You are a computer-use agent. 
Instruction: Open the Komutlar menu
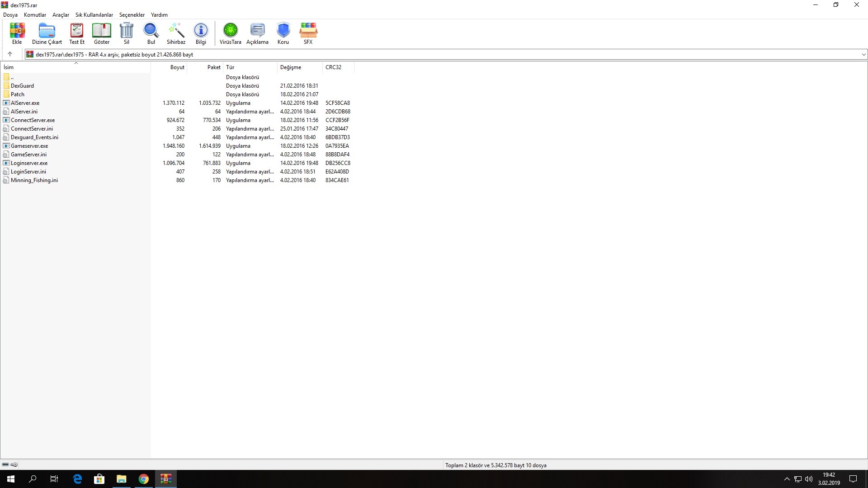tap(35, 15)
